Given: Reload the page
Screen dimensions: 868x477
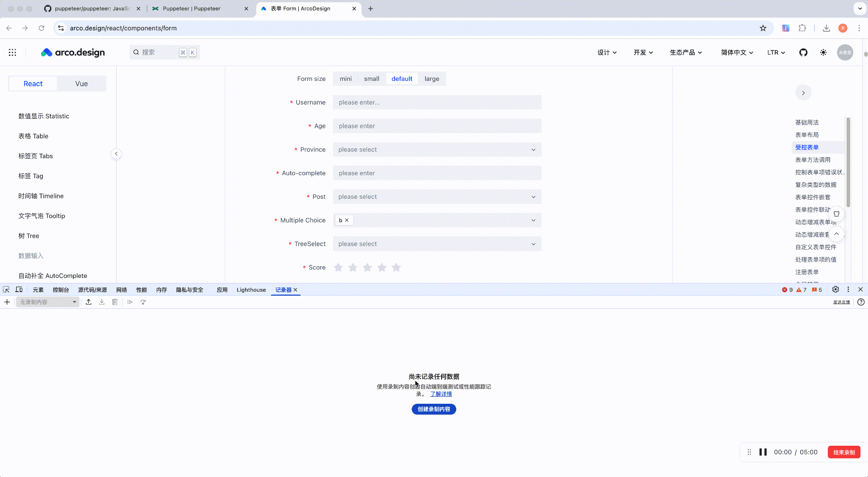Looking at the screenshot, I should (x=42, y=28).
